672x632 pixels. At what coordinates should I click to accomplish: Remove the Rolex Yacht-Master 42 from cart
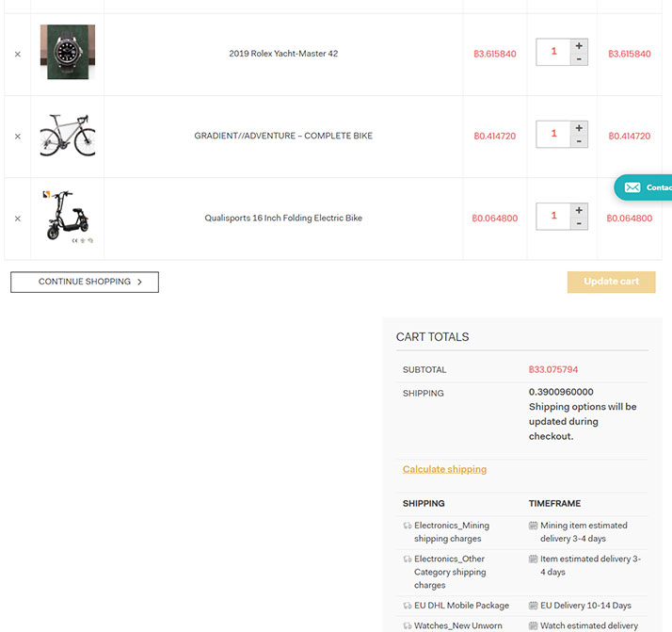click(x=18, y=54)
